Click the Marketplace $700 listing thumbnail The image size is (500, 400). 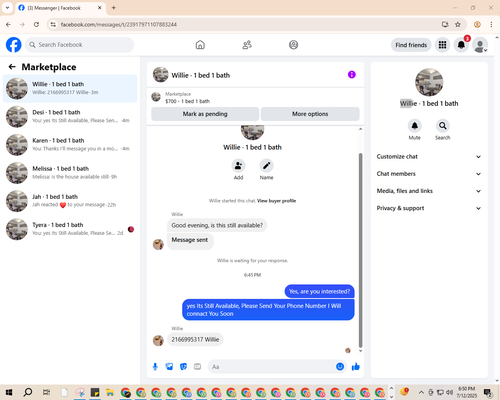[x=156, y=97]
